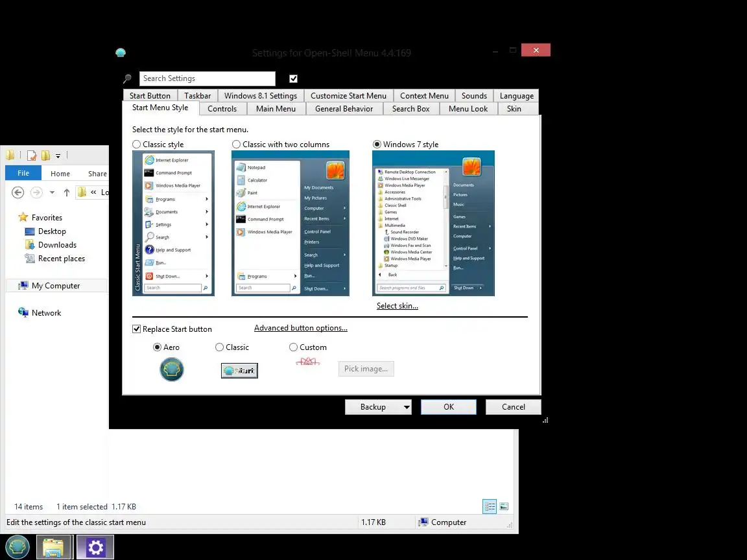Click the My Computer icon in Explorer
This screenshot has height=560, width=747.
[x=23, y=285]
